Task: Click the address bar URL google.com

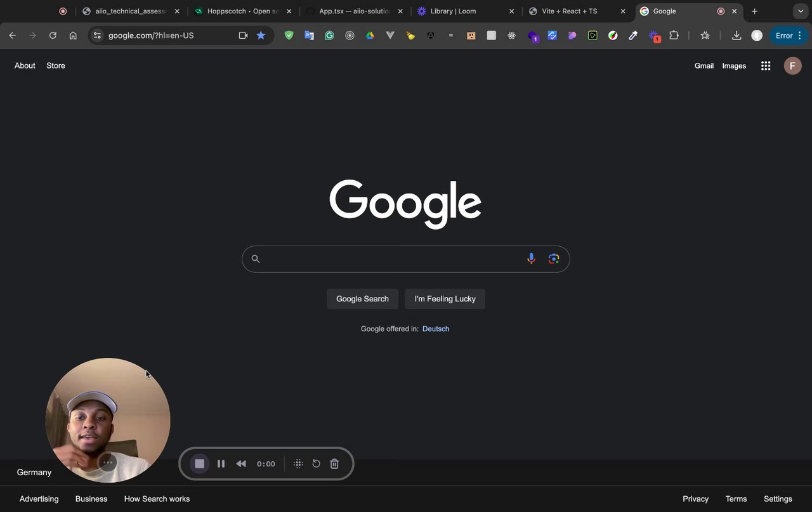Action: click(151, 36)
